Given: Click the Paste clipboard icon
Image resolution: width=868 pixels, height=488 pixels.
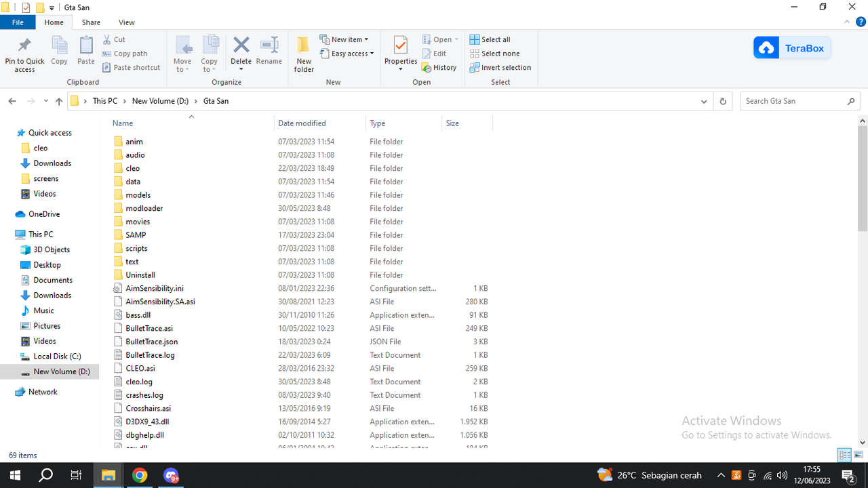Looking at the screenshot, I should click(86, 46).
